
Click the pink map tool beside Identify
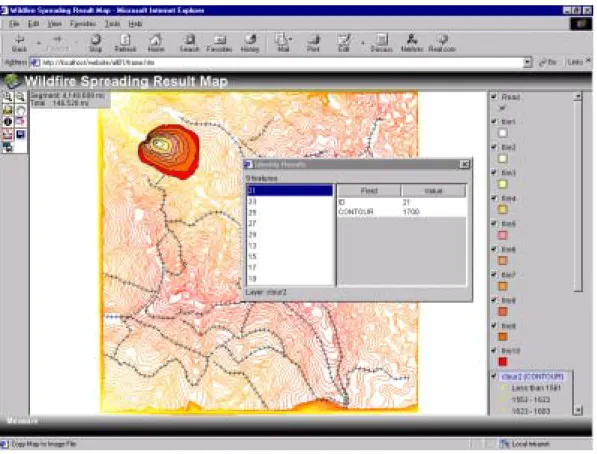[21, 122]
